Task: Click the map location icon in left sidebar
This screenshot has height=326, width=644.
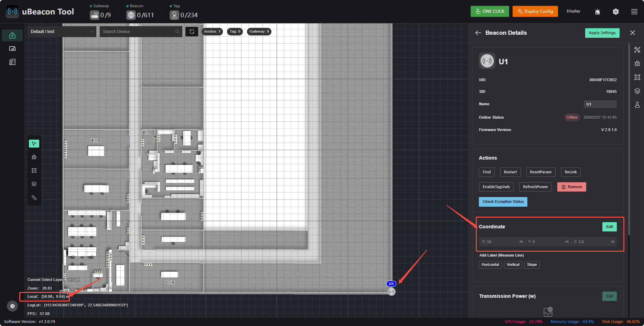Action: pos(12,35)
